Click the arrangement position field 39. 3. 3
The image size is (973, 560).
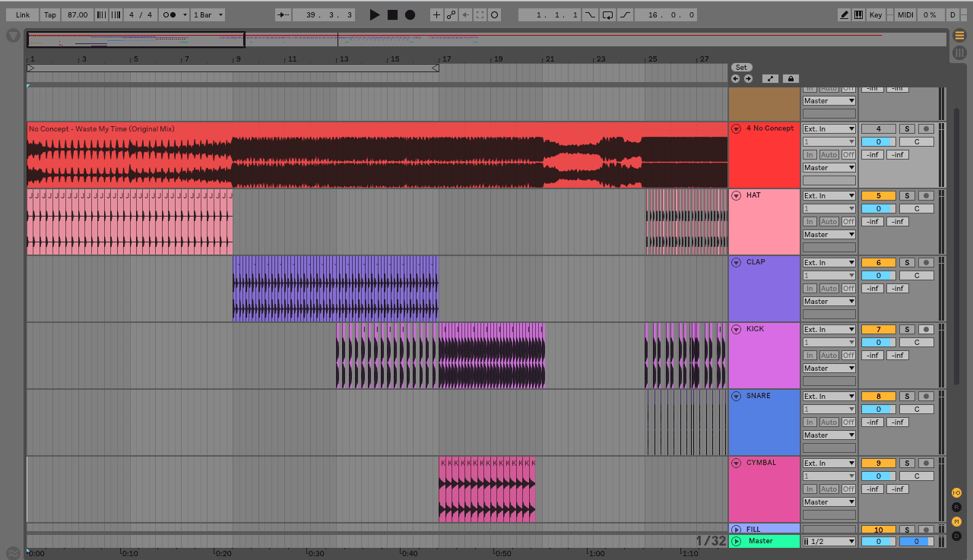[324, 14]
